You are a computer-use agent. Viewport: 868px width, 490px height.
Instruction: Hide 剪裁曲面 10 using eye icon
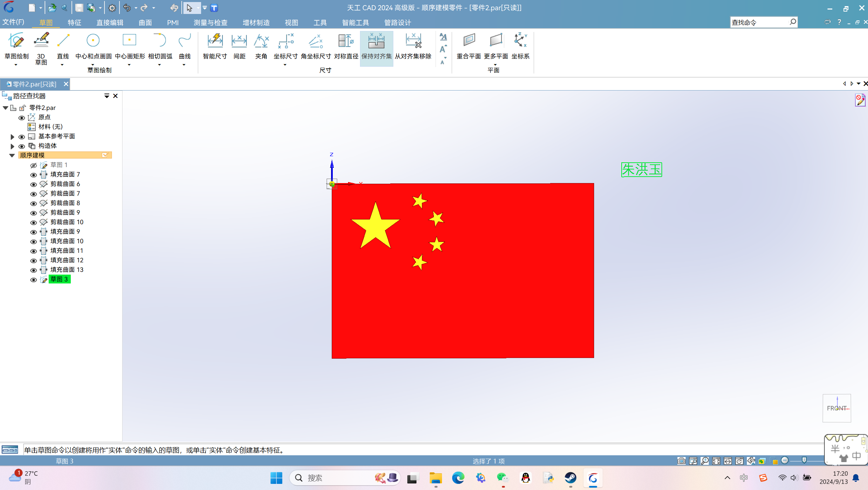click(33, 223)
